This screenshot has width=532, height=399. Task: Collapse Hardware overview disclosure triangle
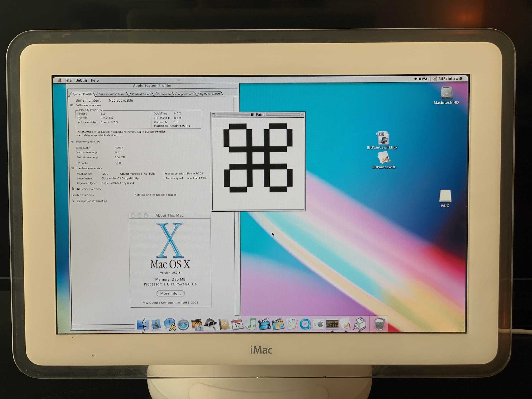coord(72,168)
